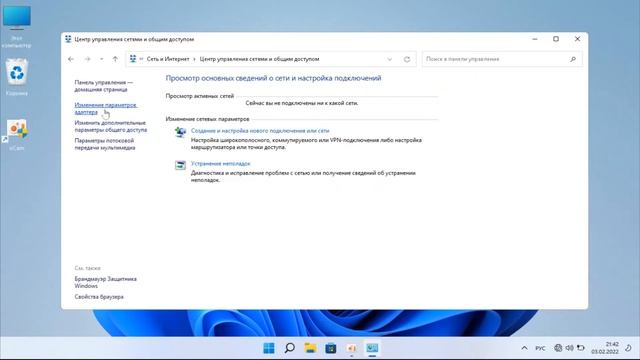
Task: Click heading 'Просмотр основных сведений о сети'
Action: 273,78
